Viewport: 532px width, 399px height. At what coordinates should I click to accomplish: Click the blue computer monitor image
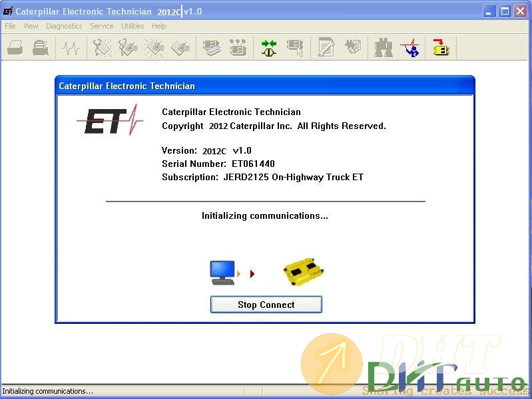[x=222, y=273]
